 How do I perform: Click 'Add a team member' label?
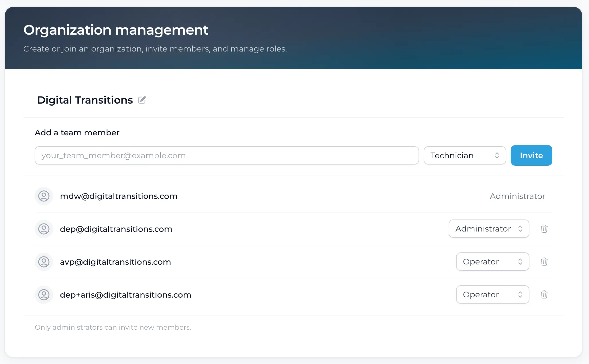click(77, 132)
